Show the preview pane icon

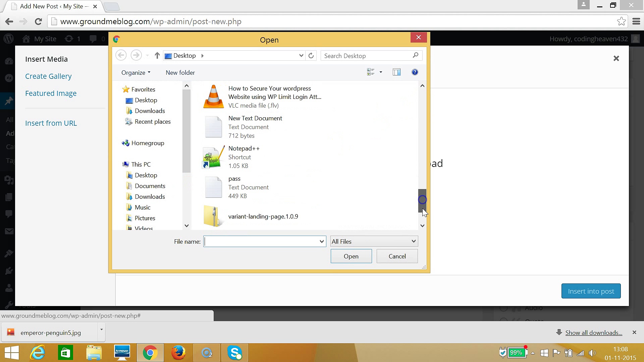(396, 72)
